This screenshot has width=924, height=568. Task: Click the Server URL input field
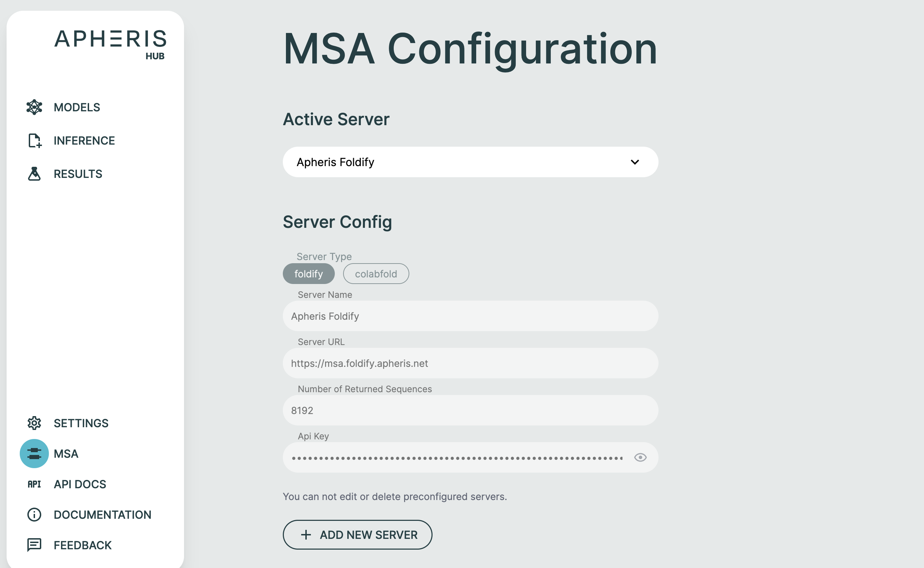(470, 363)
